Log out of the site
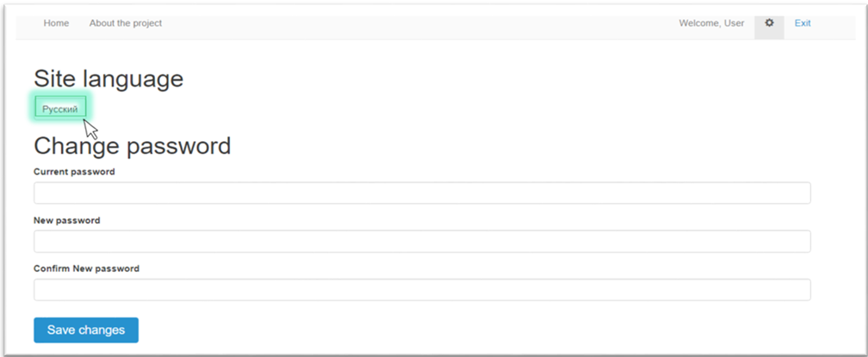868x357 pixels. [803, 23]
